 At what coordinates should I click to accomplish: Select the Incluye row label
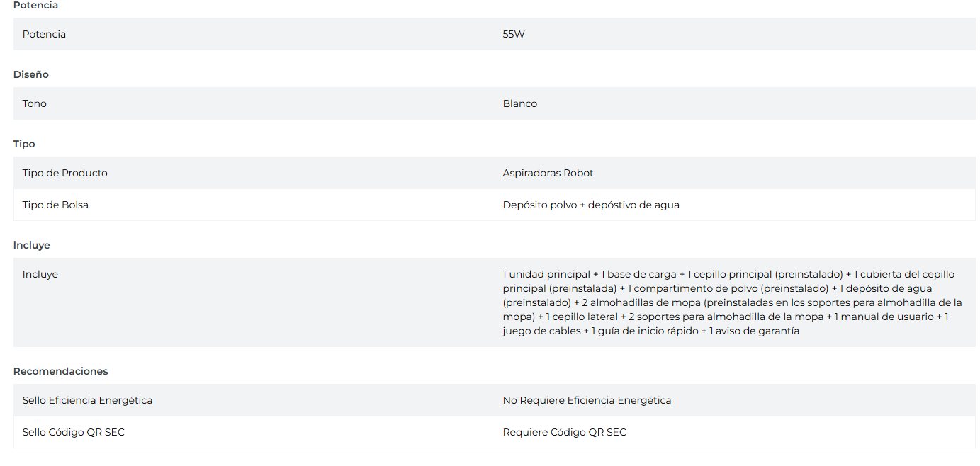[x=40, y=274]
